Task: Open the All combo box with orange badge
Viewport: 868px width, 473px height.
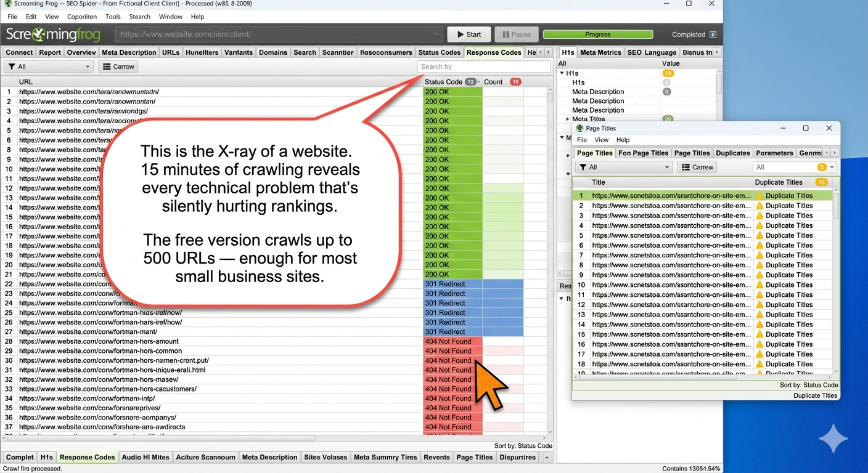Action: coord(795,167)
